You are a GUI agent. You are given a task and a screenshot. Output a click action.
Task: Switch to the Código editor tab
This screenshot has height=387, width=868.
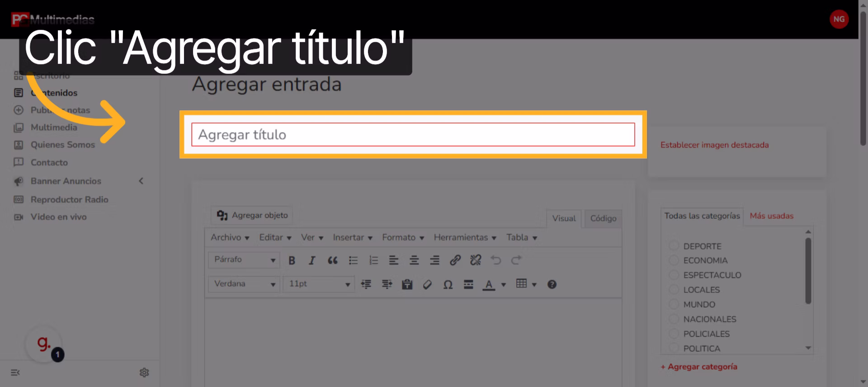point(603,218)
